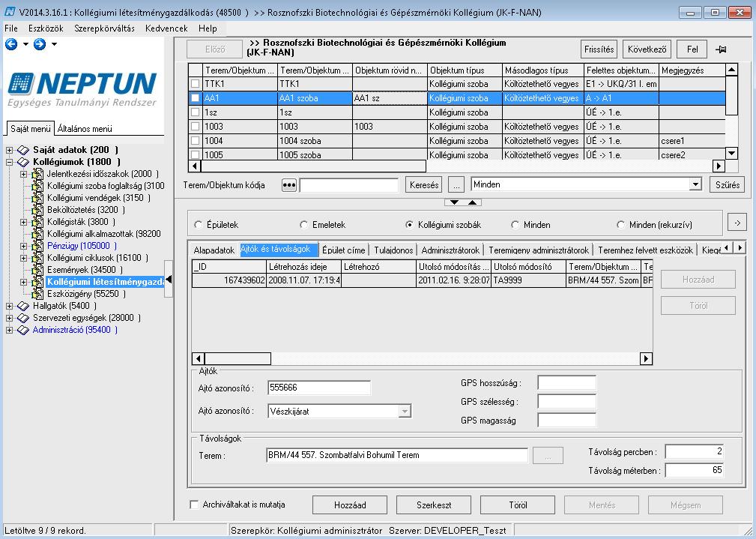Viewport: 756px width, 539px height.
Task: Open the Szerepkörváltás menu
Action: tap(105, 28)
